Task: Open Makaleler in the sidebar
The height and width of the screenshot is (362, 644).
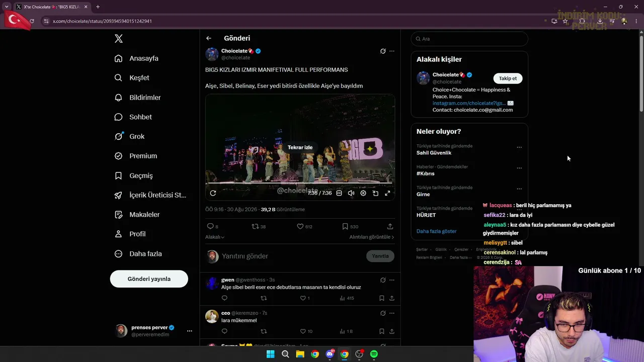Action: (x=137, y=215)
